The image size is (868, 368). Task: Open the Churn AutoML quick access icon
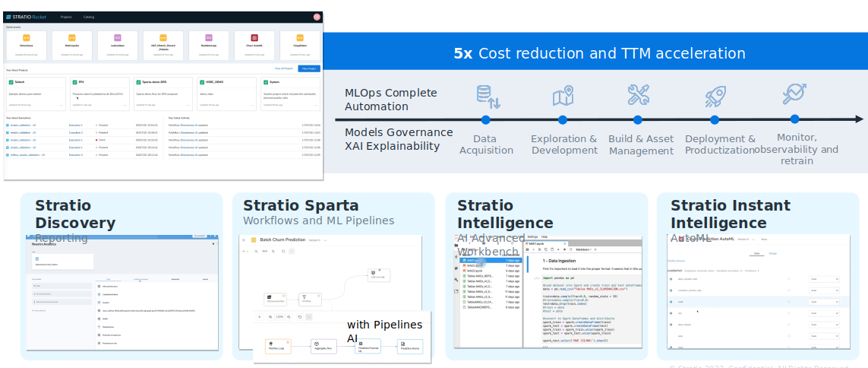[x=254, y=38]
